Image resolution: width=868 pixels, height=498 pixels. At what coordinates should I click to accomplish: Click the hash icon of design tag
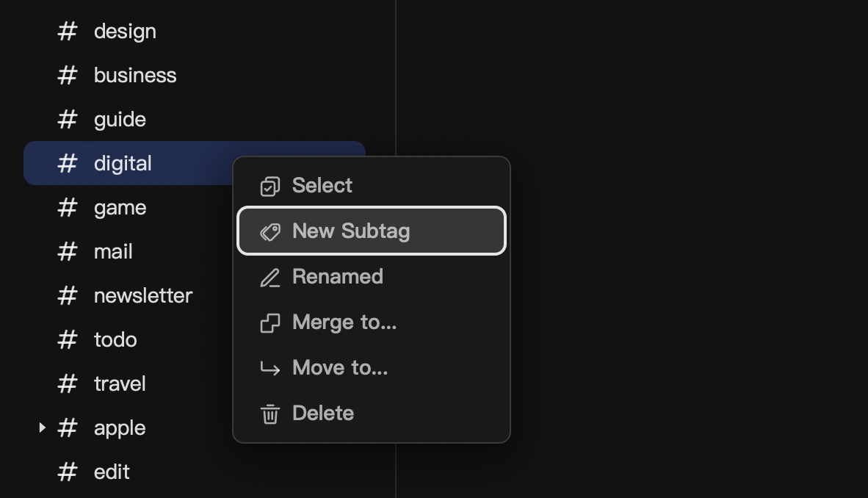[x=67, y=31]
